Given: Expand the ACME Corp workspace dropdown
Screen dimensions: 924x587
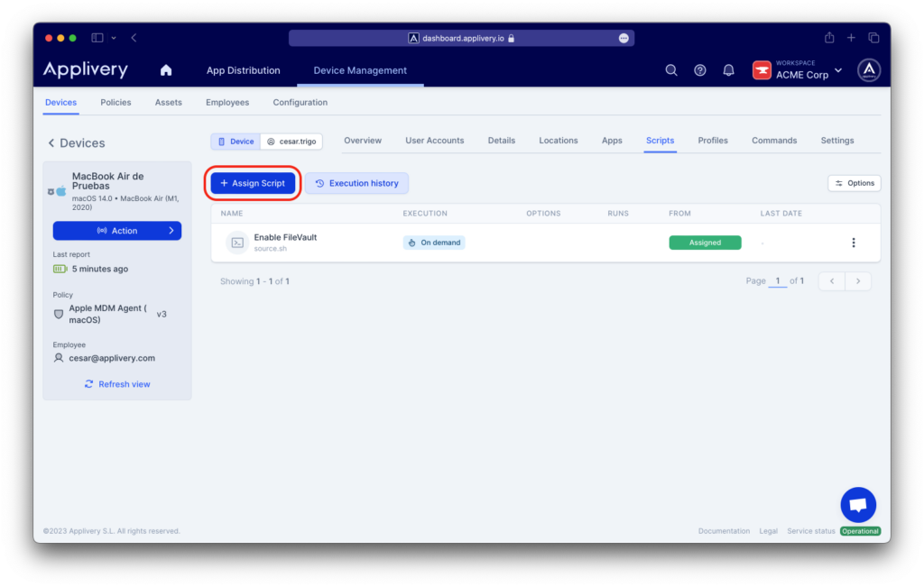Looking at the screenshot, I should click(x=838, y=70).
